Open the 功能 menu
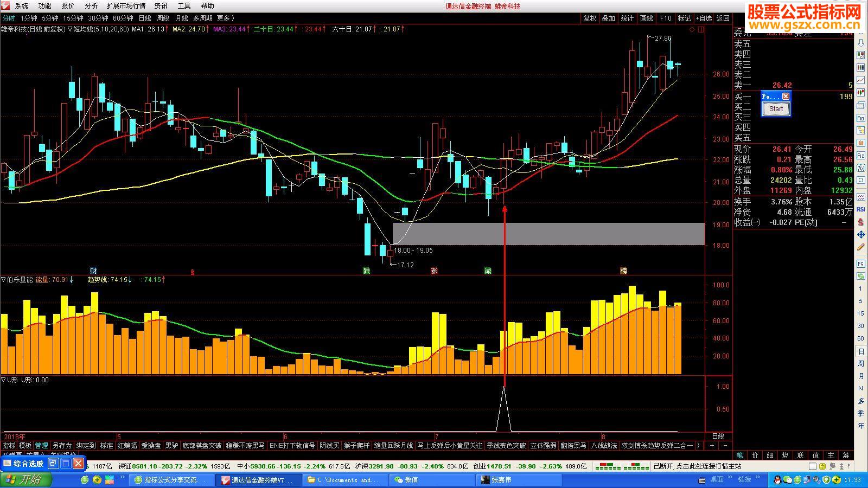 45,6
